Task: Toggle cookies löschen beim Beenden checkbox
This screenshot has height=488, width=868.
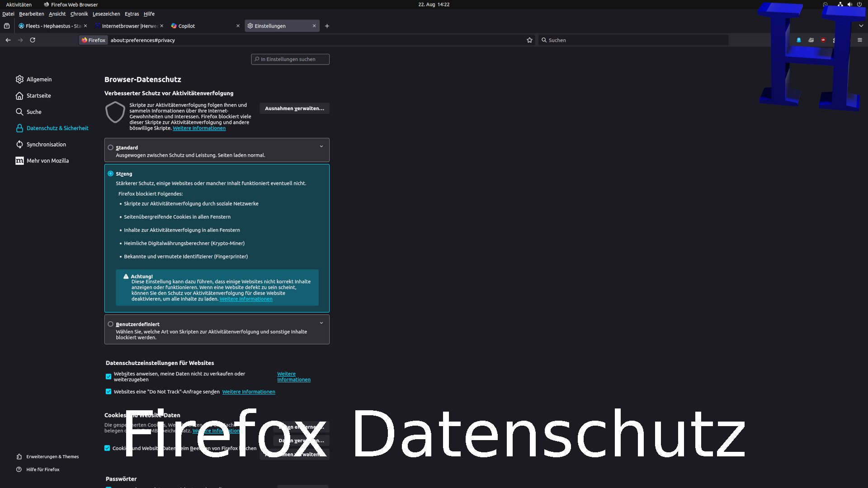Action: coord(107,448)
